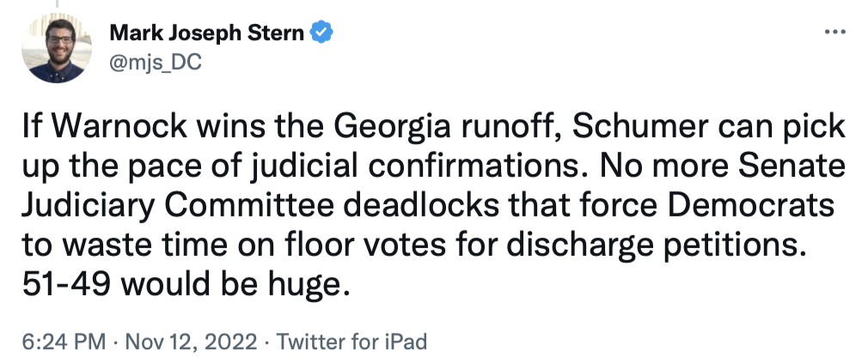The height and width of the screenshot is (364, 868).
Task: Open the Mark Joseph Stern display name
Action: click(206, 33)
